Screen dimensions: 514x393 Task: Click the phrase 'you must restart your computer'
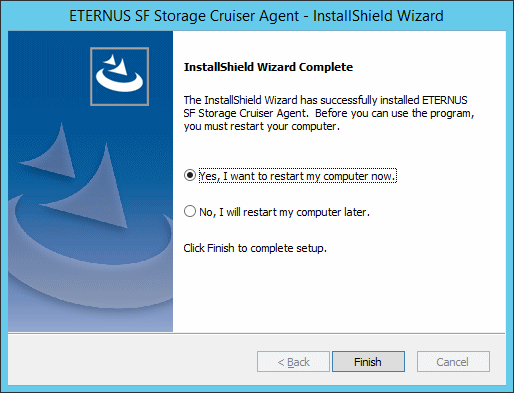260,127
